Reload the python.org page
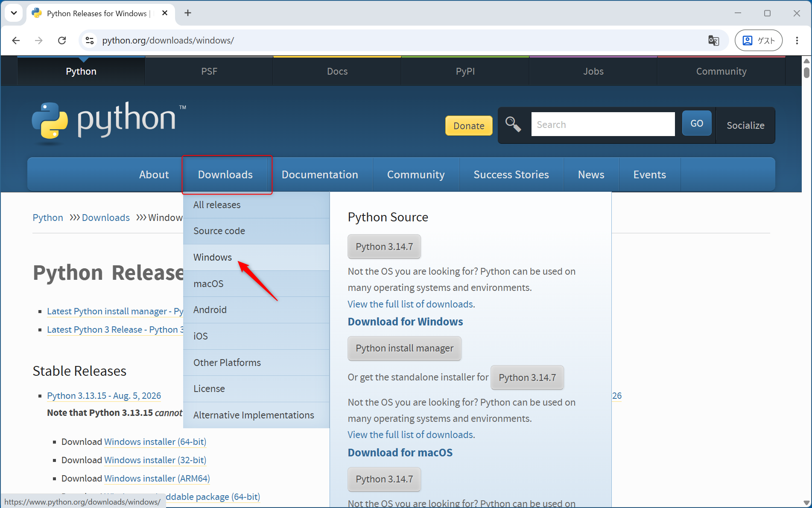This screenshot has width=812, height=508. tap(62, 41)
